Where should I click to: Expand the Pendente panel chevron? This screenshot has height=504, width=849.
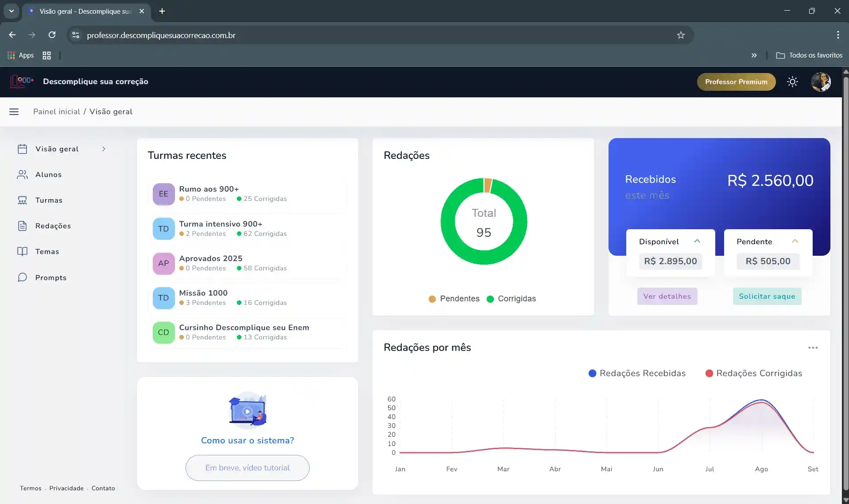[x=795, y=241]
